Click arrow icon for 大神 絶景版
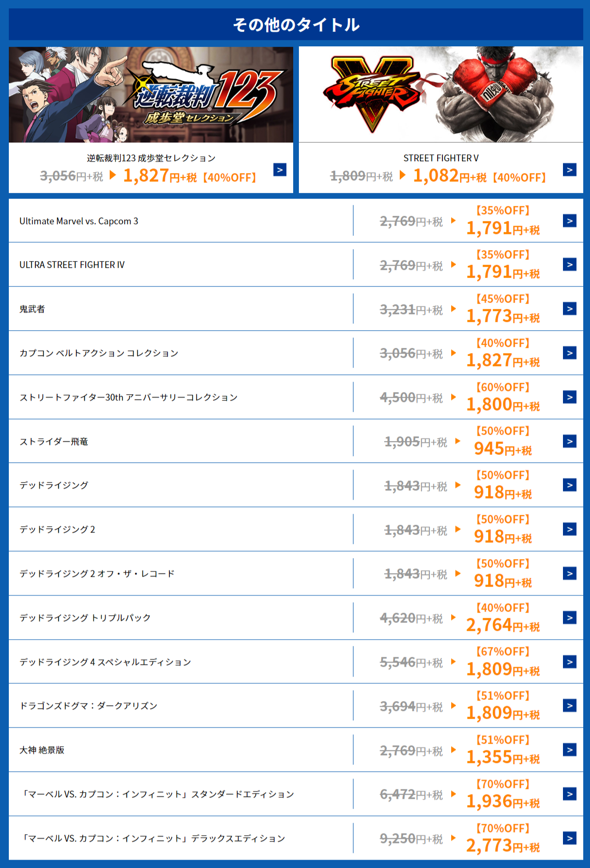 tap(569, 750)
